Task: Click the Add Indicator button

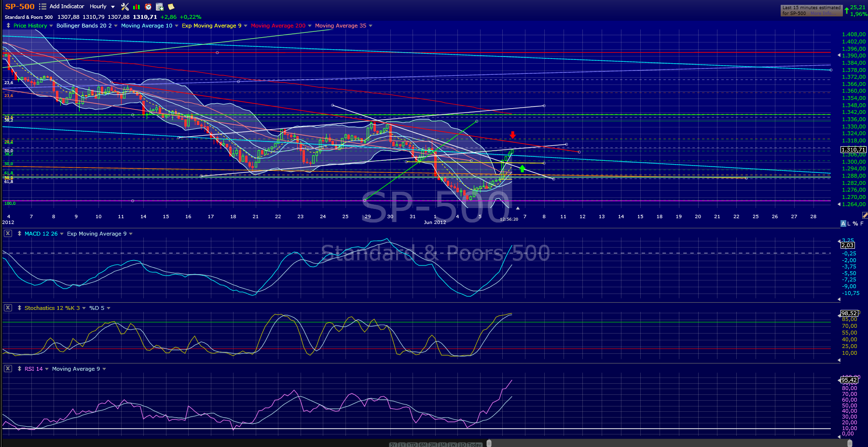Action: (x=67, y=6)
